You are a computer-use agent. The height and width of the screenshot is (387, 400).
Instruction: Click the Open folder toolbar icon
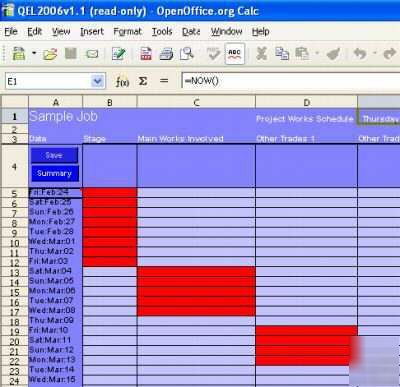(x=50, y=54)
